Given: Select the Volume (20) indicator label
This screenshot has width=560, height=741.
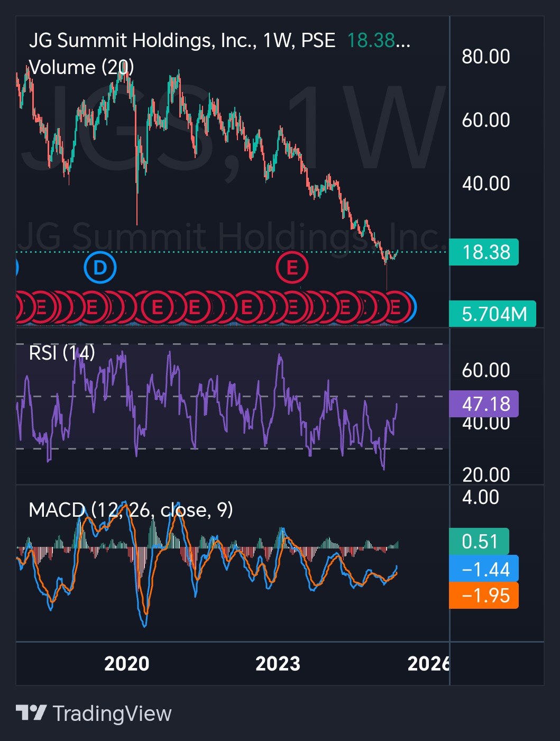Looking at the screenshot, I should click(81, 68).
